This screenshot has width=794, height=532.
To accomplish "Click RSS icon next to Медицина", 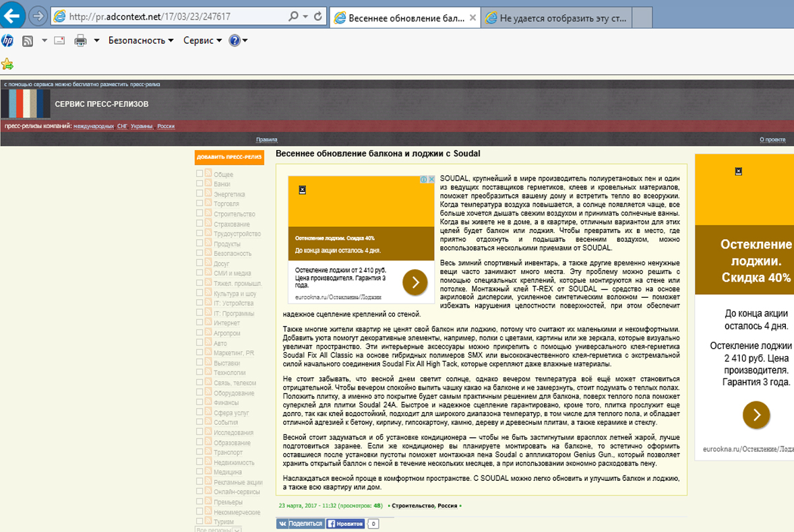I will (x=208, y=471).
